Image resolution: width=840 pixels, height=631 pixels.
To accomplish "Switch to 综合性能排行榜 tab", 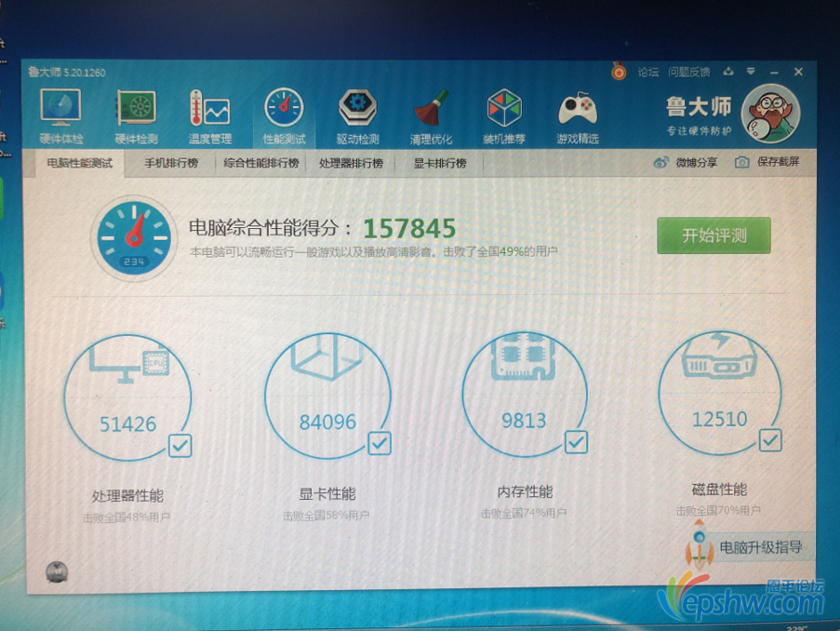I will (x=260, y=163).
